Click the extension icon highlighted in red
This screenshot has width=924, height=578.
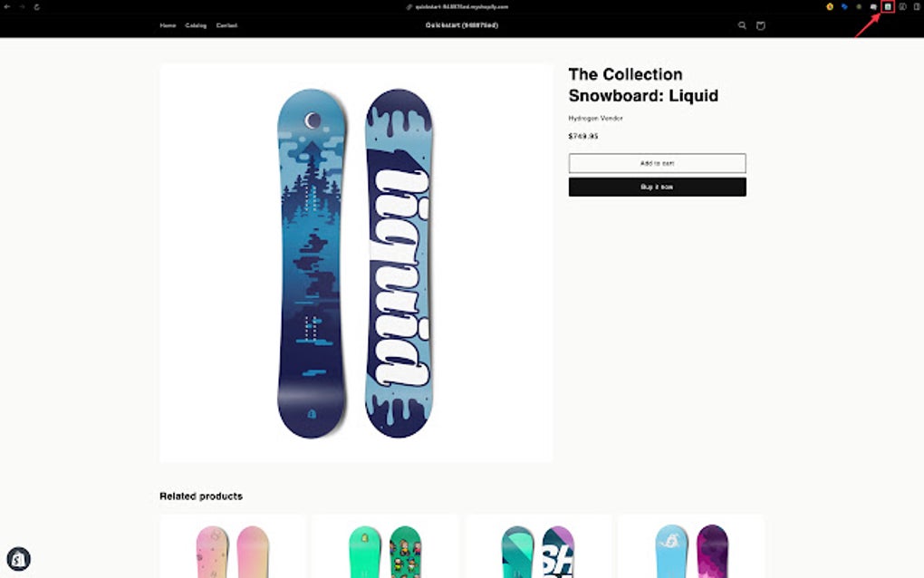pyautogui.click(x=888, y=6)
